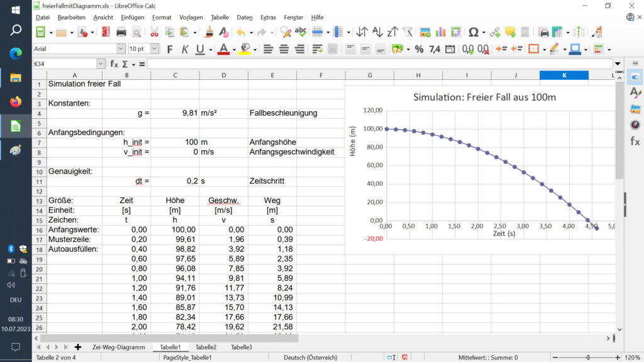644x362 pixels.
Task: Insert a chart using the chart icon
Action: click(x=440, y=32)
